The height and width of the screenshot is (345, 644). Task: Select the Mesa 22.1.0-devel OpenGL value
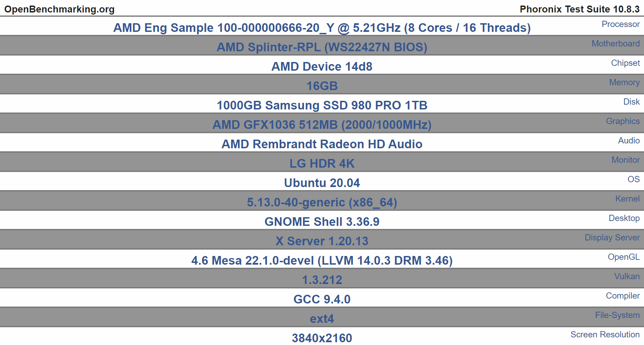tap(322, 260)
